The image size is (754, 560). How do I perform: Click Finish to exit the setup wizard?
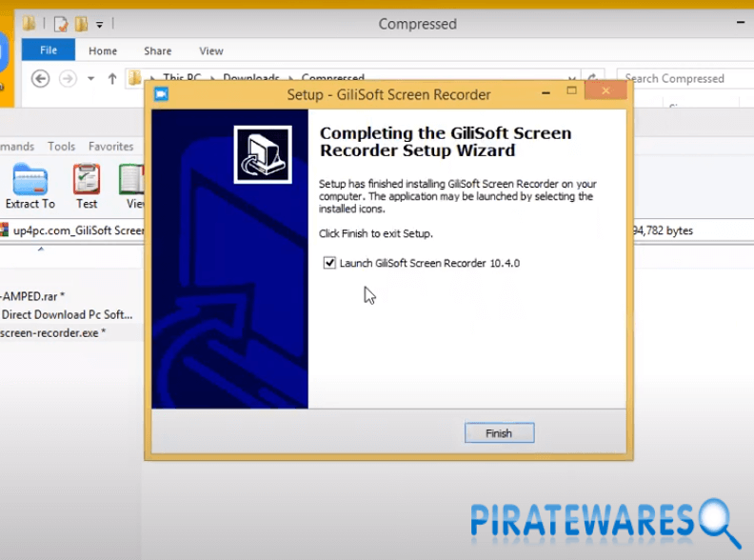pyautogui.click(x=499, y=433)
